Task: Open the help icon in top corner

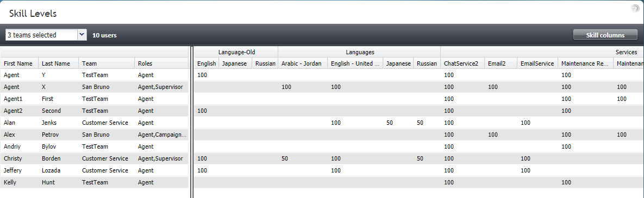Action: 635,8
